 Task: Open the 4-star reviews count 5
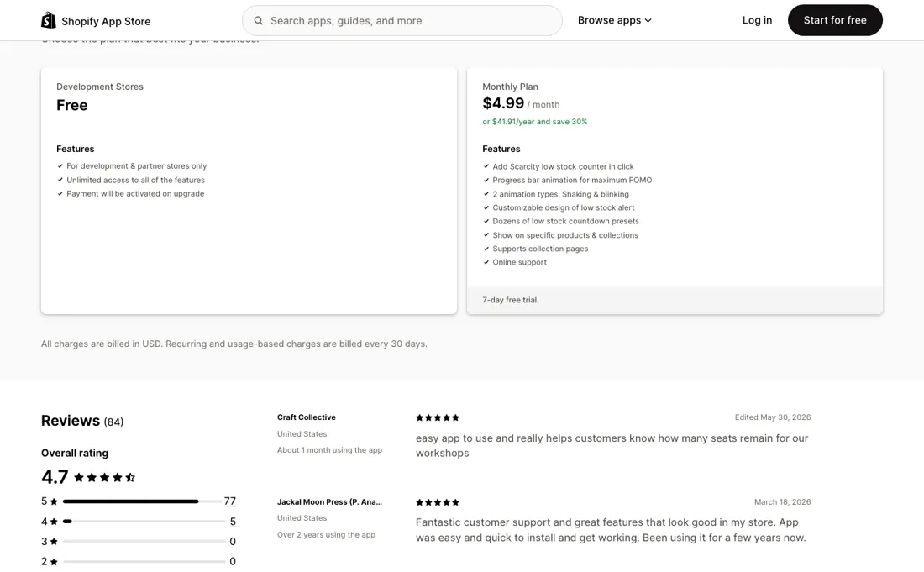pos(233,522)
